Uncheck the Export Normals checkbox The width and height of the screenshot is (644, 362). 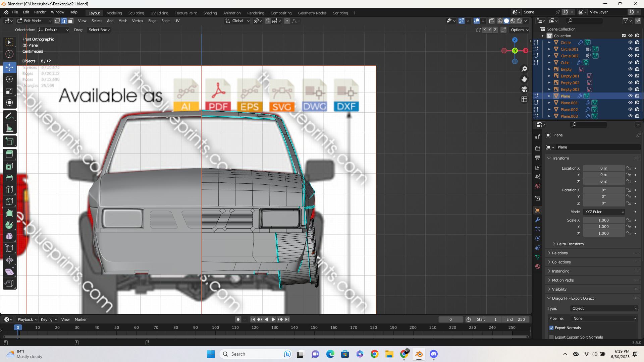click(551, 328)
